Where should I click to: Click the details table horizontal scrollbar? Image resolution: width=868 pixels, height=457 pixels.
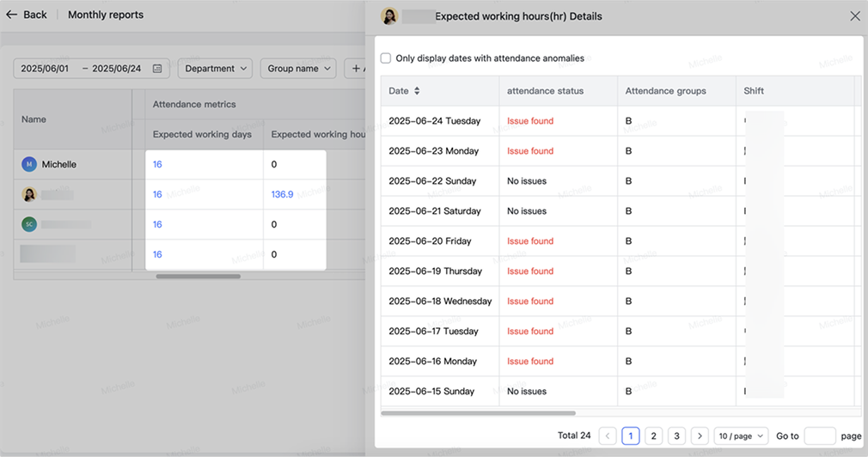pos(478,413)
